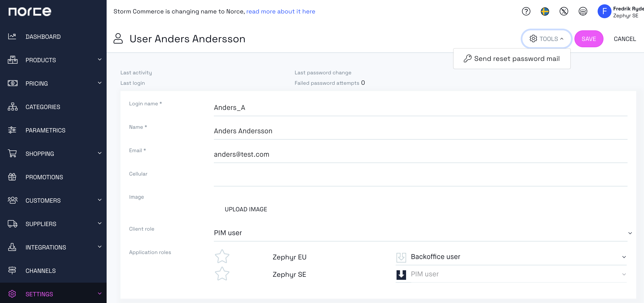Click the read more about it here link
Screen dimensions: 644x303
[x=281, y=11]
